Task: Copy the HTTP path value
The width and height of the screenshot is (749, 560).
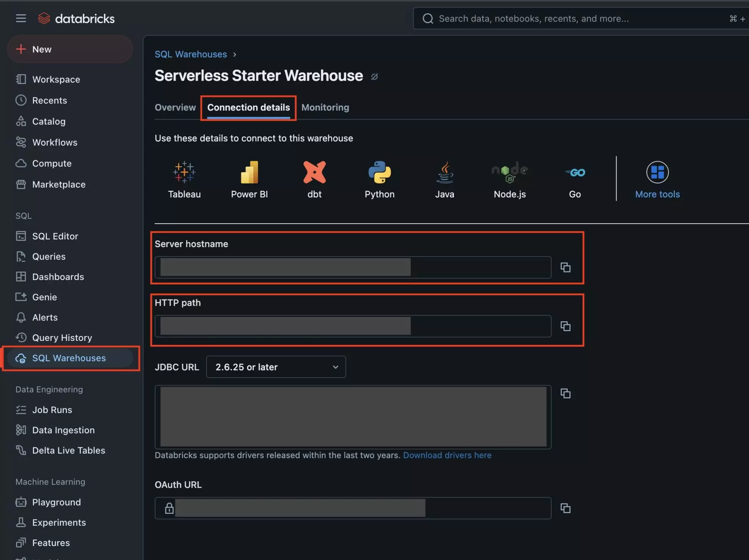Action: click(x=566, y=326)
